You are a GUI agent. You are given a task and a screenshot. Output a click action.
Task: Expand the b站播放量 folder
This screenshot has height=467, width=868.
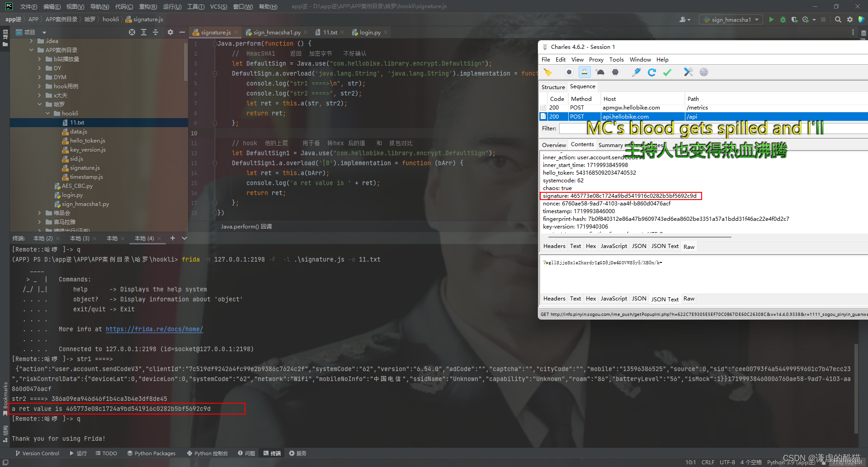(x=40, y=59)
